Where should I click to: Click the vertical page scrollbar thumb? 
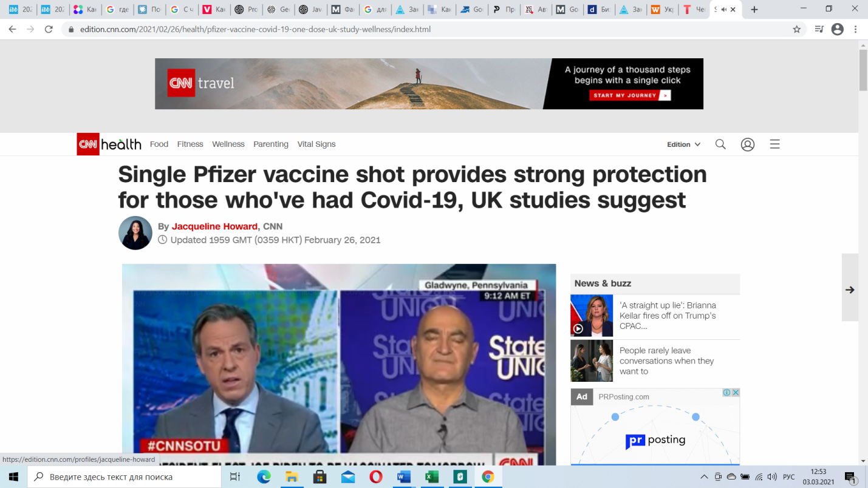pos(863,70)
